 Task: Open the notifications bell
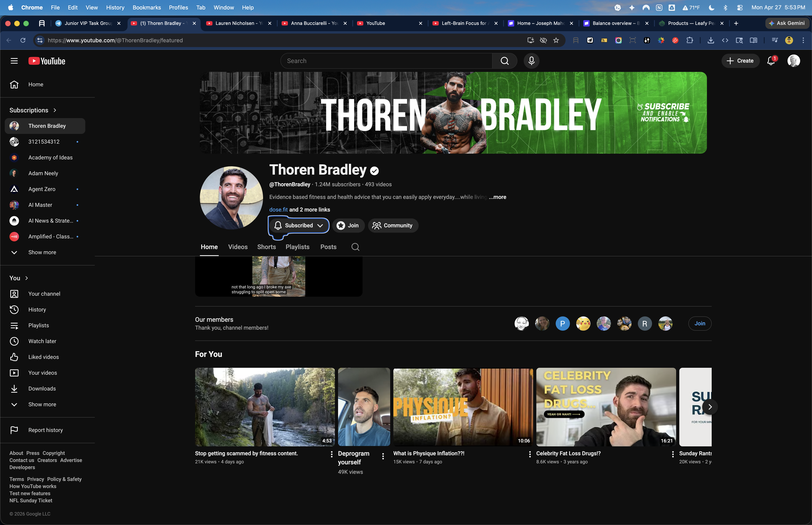point(771,61)
